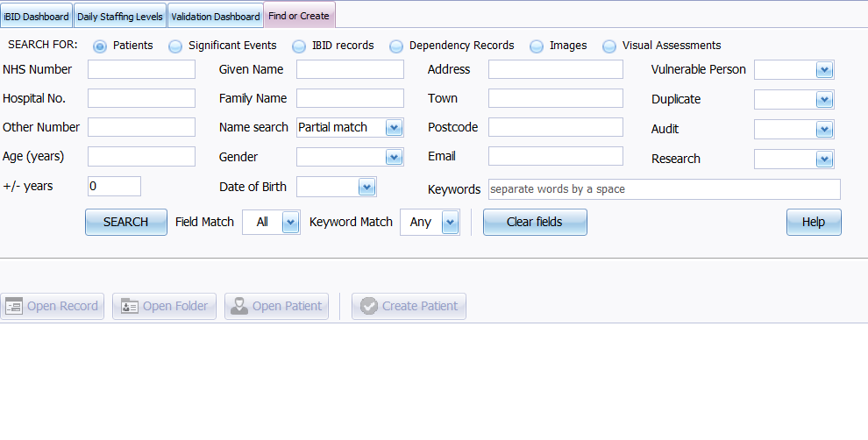
Task: Select the Significant Events radio option
Action: (x=175, y=46)
